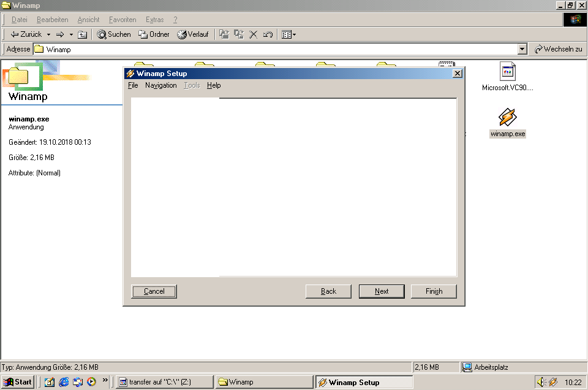
Task: Open Suchen search pane
Action: pyautogui.click(x=114, y=34)
